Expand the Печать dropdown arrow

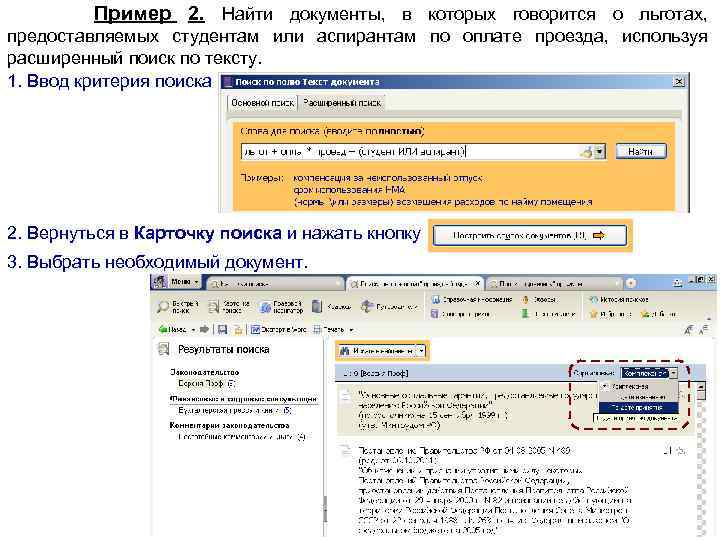pyautogui.click(x=352, y=330)
